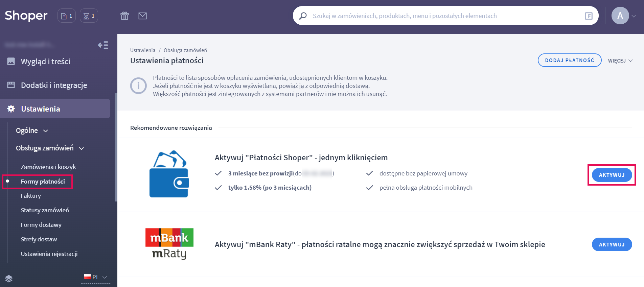The image size is (644, 287).
Task: Click 'dostępne bez papierowej umowy' text
Action: pyautogui.click(x=423, y=173)
